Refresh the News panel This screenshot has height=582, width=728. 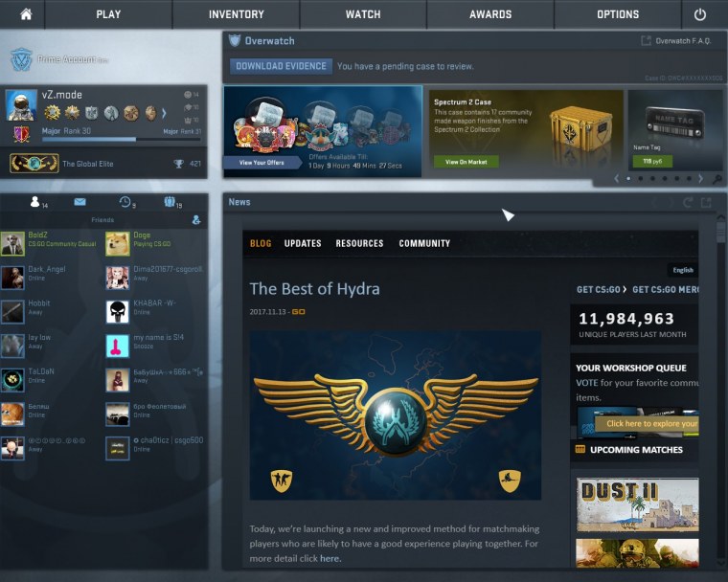(x=687, y=202)
